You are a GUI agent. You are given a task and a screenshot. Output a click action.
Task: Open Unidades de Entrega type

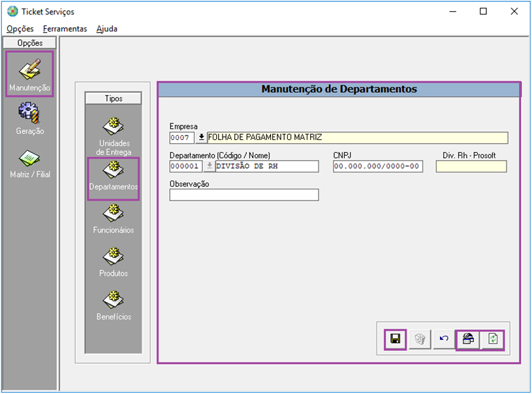(x=114, y=136)
